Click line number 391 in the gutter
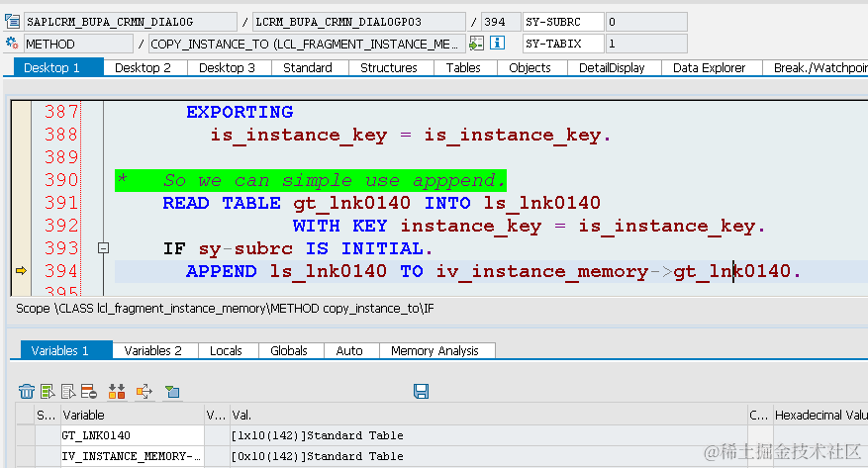This screenshot has width=868, height=468. [61, 203]
